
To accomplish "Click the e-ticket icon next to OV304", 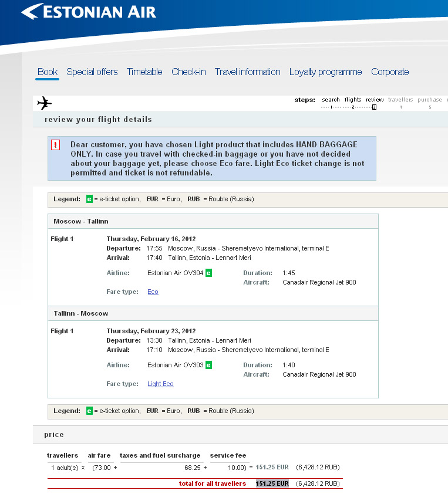I will tap(208, 273).
